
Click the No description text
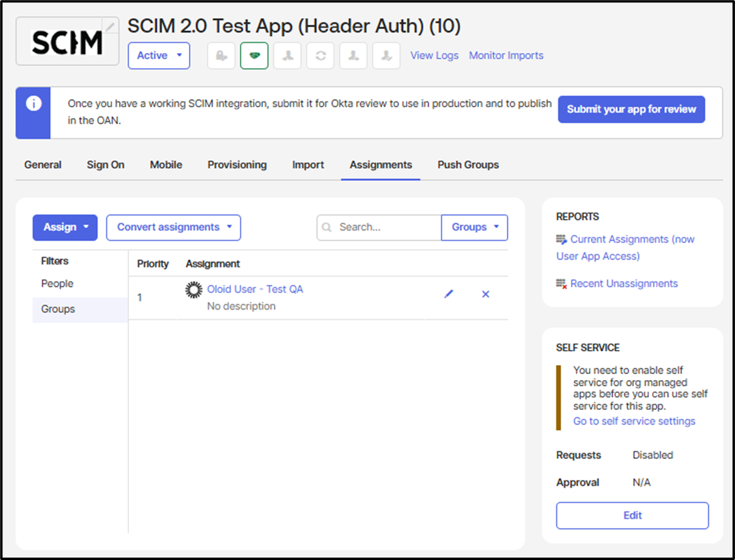tap(241, 307)
